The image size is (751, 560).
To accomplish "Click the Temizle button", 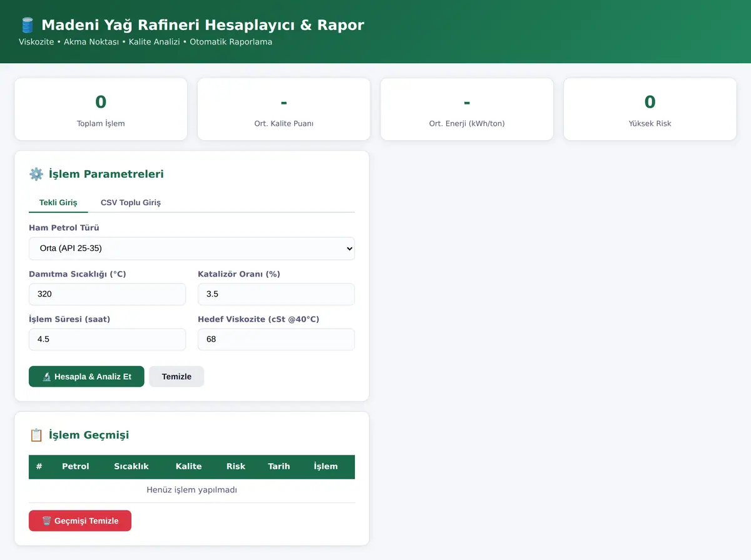I will coord(176,377).
